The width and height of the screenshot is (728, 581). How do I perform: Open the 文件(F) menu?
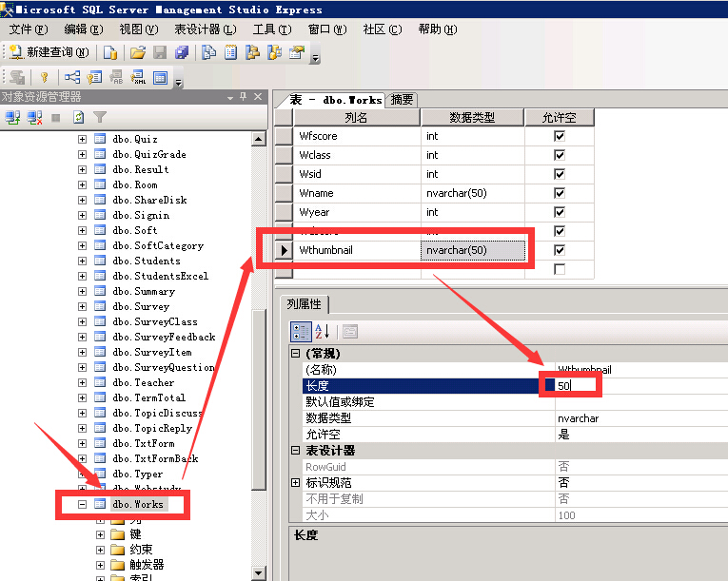click(x=29, y=29)
